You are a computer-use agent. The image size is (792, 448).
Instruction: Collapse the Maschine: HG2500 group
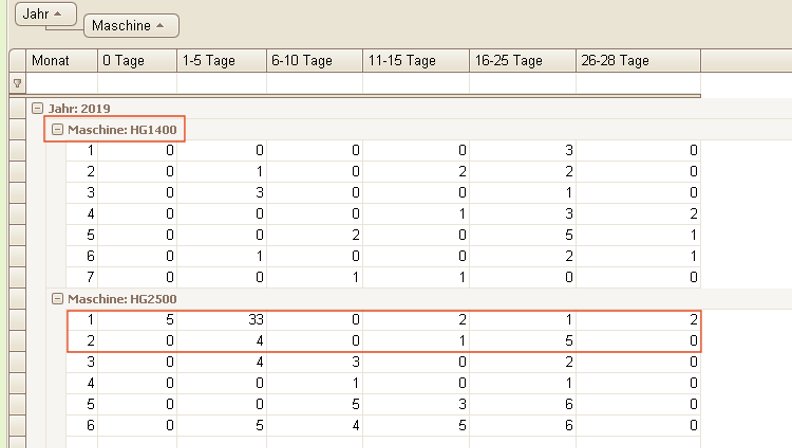(57, 299)
